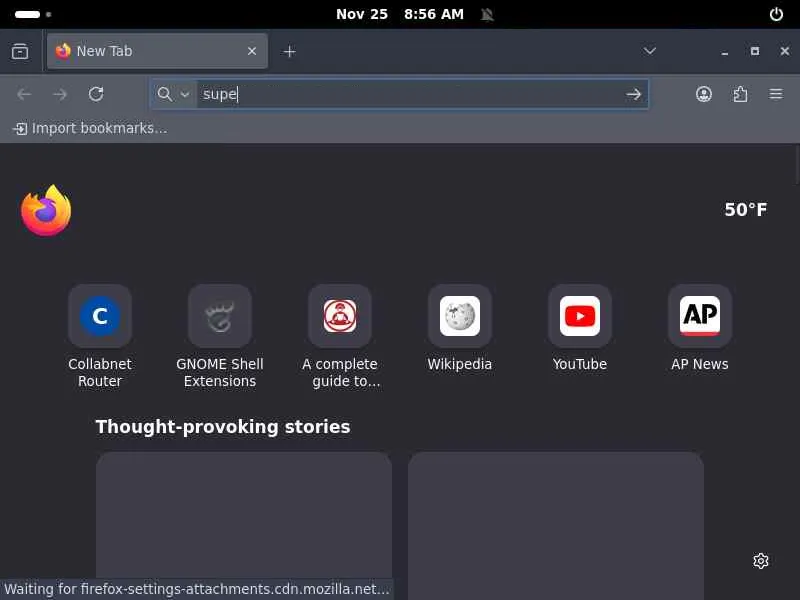Click the Go arrow in address bar
The height and width of the screenshot is (600, 800).
[x=633, y=94]
